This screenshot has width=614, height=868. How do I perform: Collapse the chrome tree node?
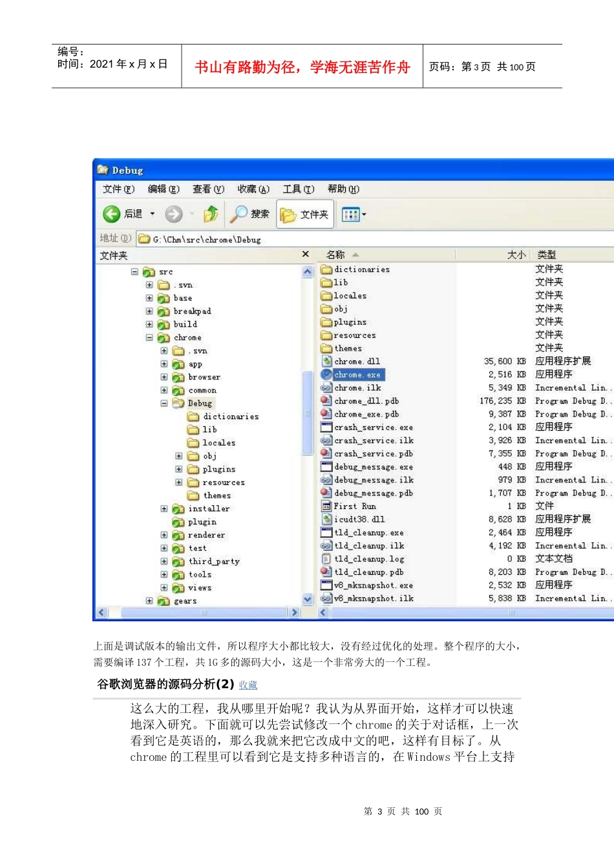click(x=149, y=338)
